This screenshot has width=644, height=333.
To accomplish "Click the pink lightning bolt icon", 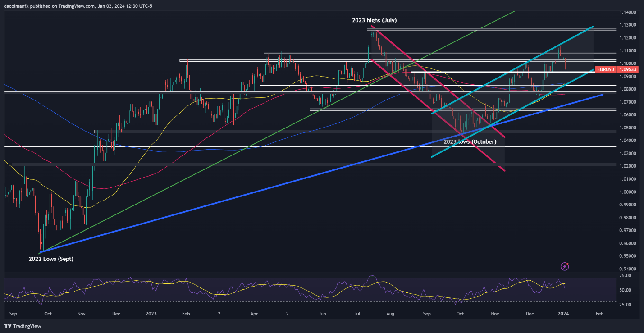I will 565,266.
